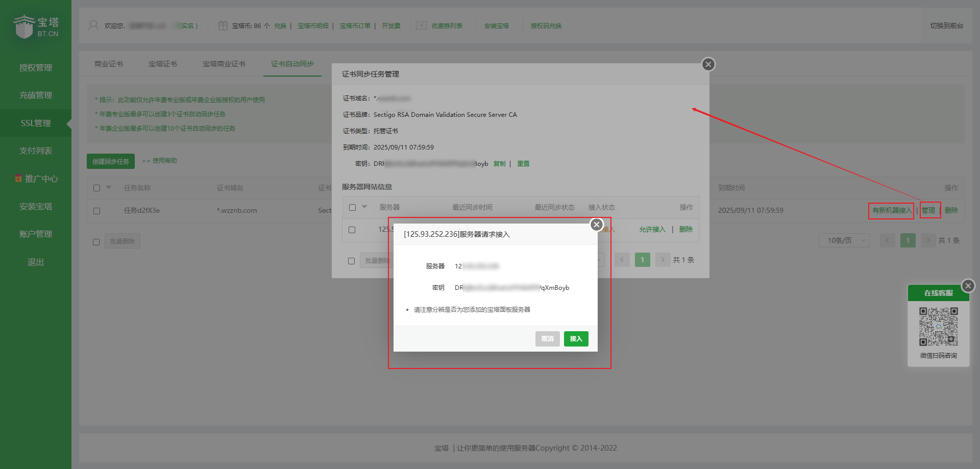Image resolution: width=980 pixels, height=469 pixels.
Task: Click 兑换 link next to 宝塔币
Action: pyautogui.click(x=280, y=26)
